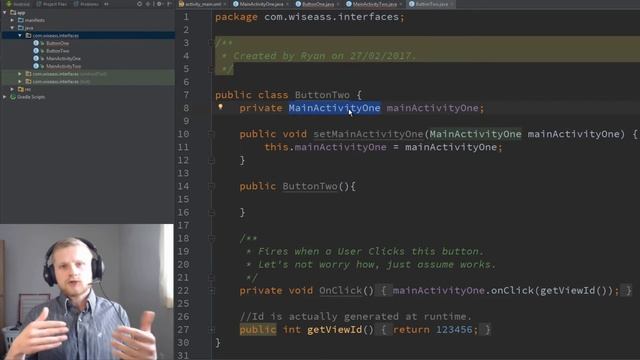Expand the com.wiseass.interfaces (androidTest) package
The width and height of the screenshot is (640, 360).
20,74
